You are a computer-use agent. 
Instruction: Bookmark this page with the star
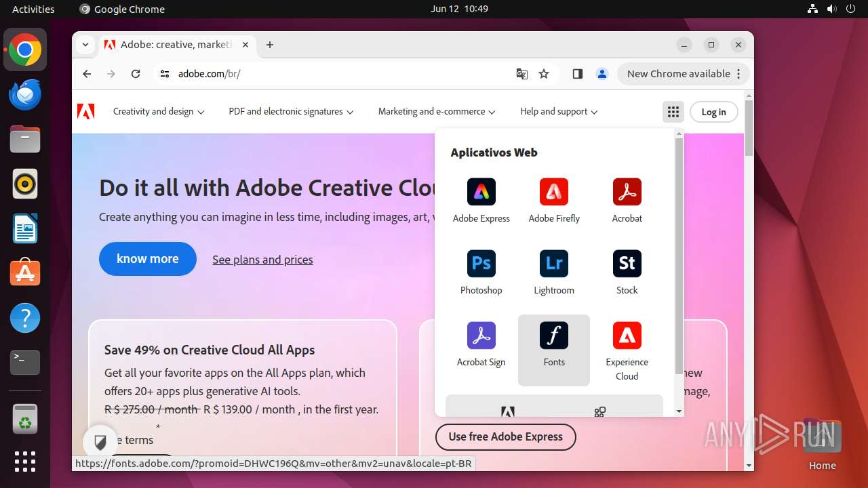click(x=544, y=74)
